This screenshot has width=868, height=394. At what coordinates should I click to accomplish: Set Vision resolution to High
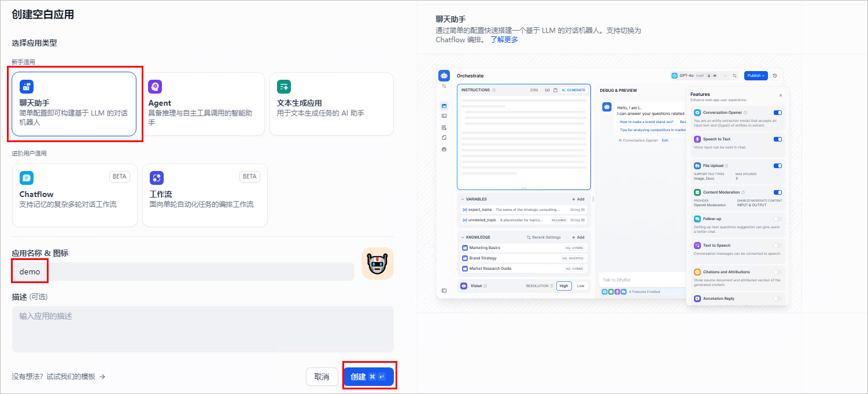point(564,286)
